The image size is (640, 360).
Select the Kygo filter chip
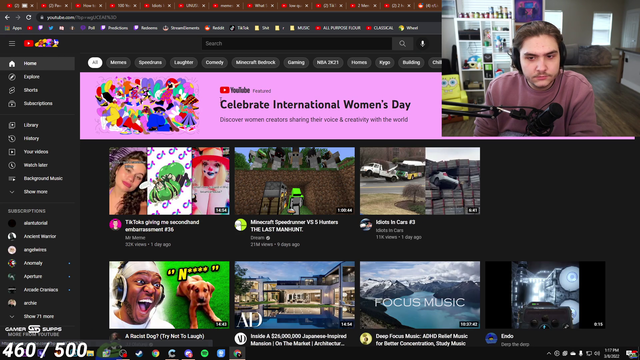coord(384,62)
